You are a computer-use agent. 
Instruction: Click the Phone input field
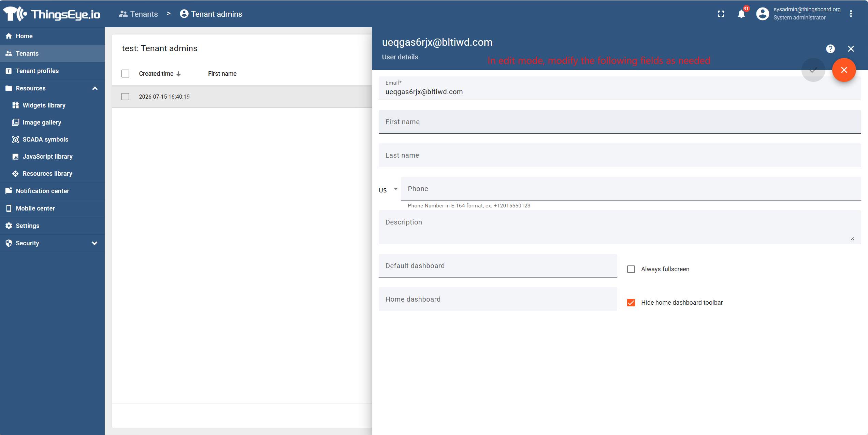631,189
